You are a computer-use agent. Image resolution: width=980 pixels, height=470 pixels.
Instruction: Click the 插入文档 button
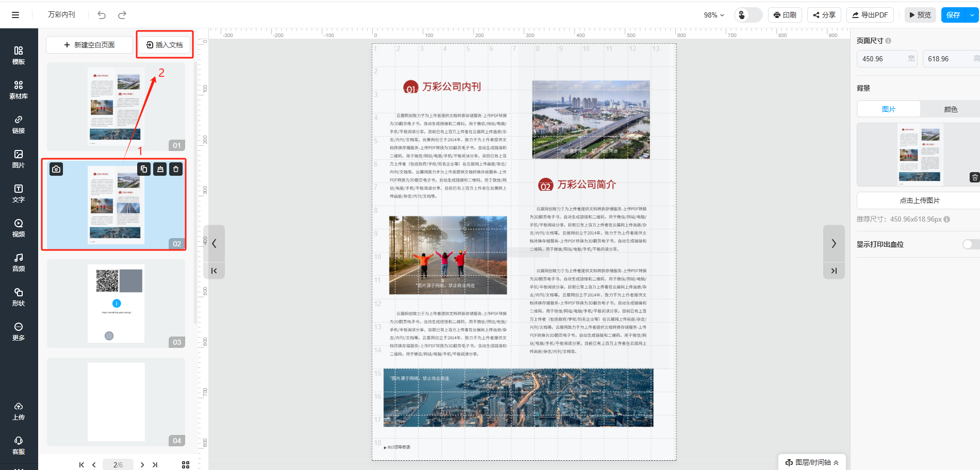coord(165,45)
